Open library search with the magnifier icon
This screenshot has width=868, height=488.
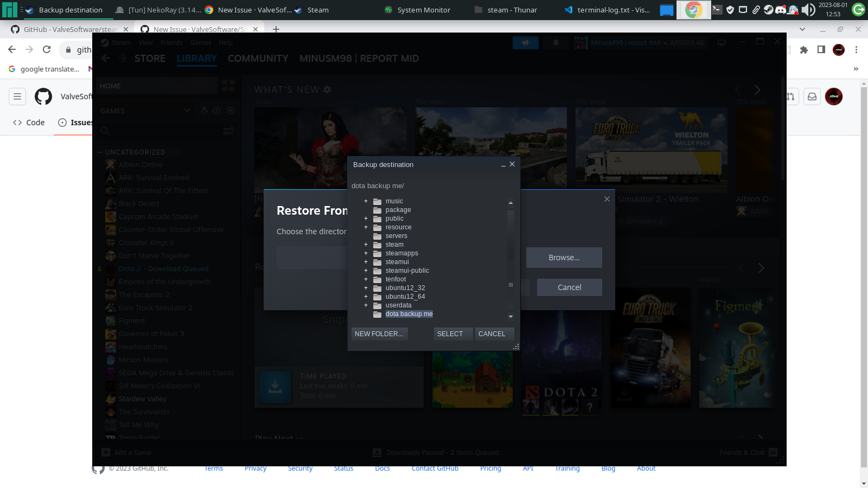(x=105, y=131)
